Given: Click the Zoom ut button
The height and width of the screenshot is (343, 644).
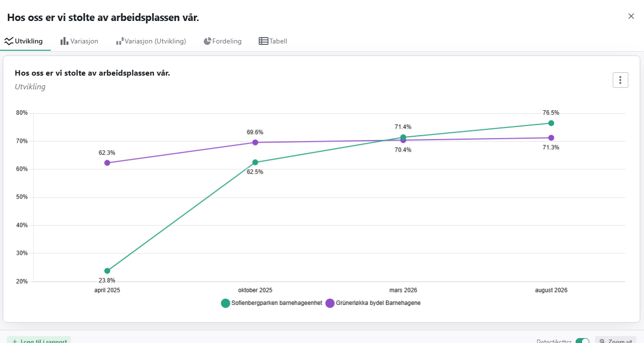Looking at the screenshot, I should [x=616, y=341].
